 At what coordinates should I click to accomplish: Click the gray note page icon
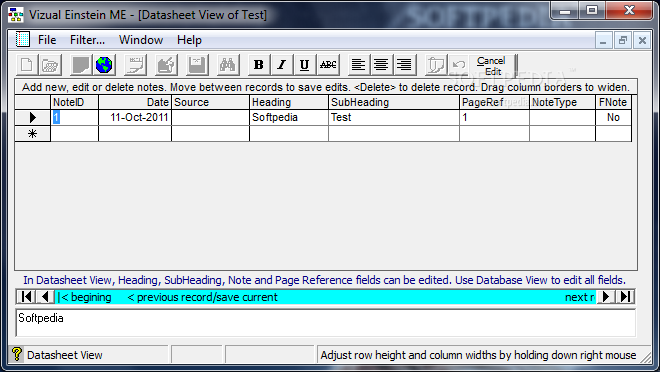tap(80, 65)
